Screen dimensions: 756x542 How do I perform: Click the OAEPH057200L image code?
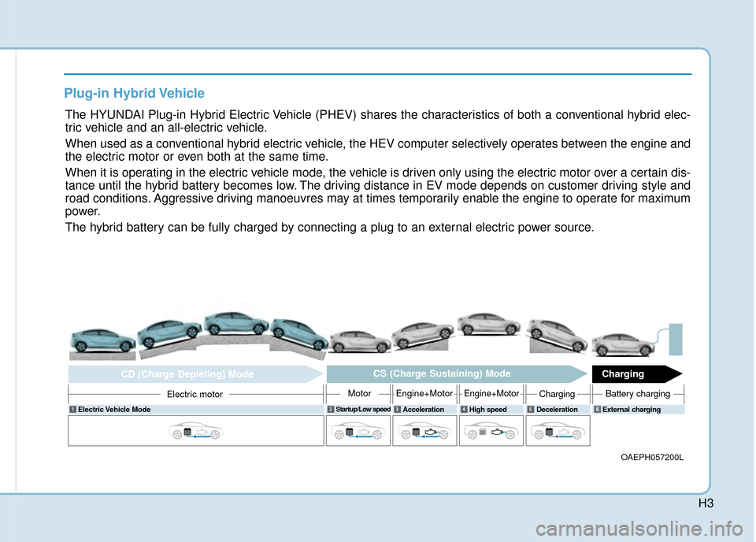click(x=652, y=457)
